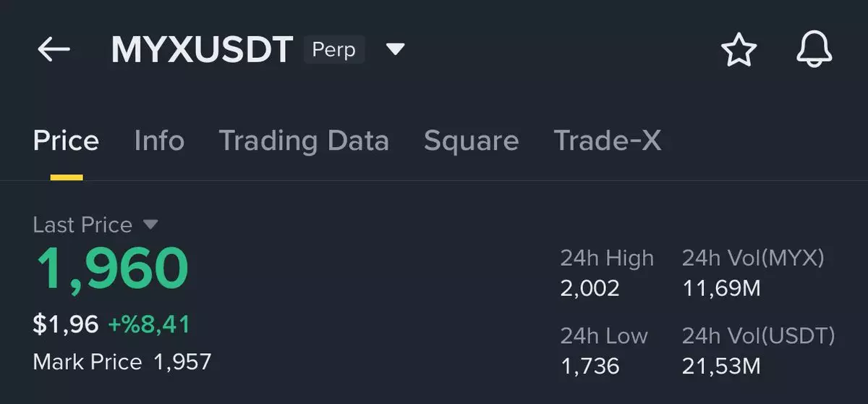Add MYXUSDT to favorites with star
This screenshot has width=868, height=404.
click(x=739, y=51)
